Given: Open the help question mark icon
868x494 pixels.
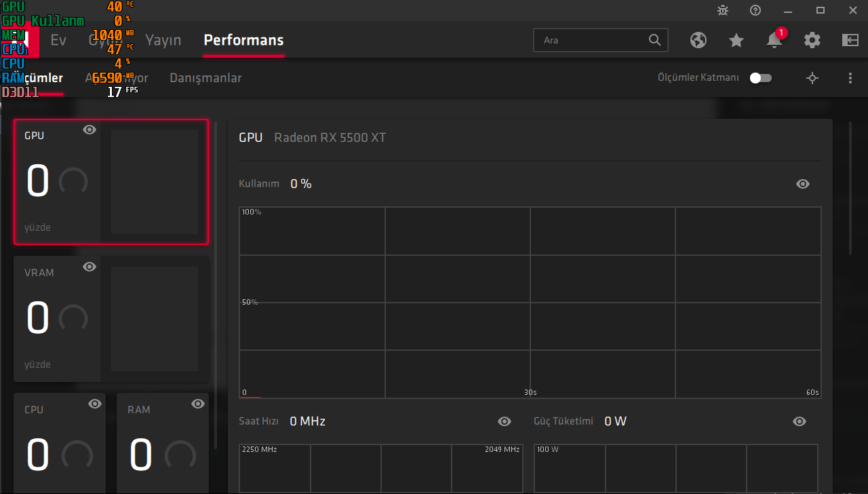Looking at the screenshot, I should [x=755, y=10].
